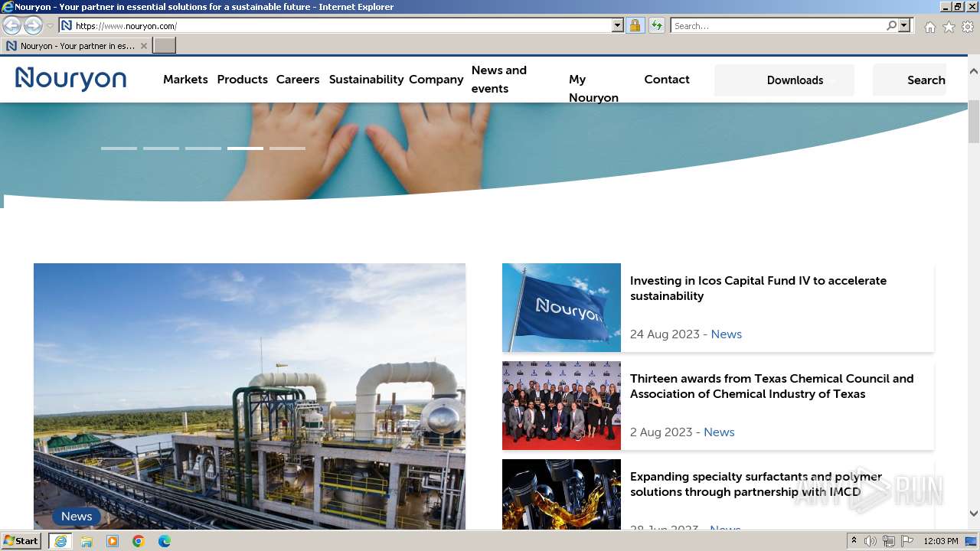Viewport: 980px width, 551px height.
Task: Click the security lock icon in address bar
Action: tap(635, 25)
